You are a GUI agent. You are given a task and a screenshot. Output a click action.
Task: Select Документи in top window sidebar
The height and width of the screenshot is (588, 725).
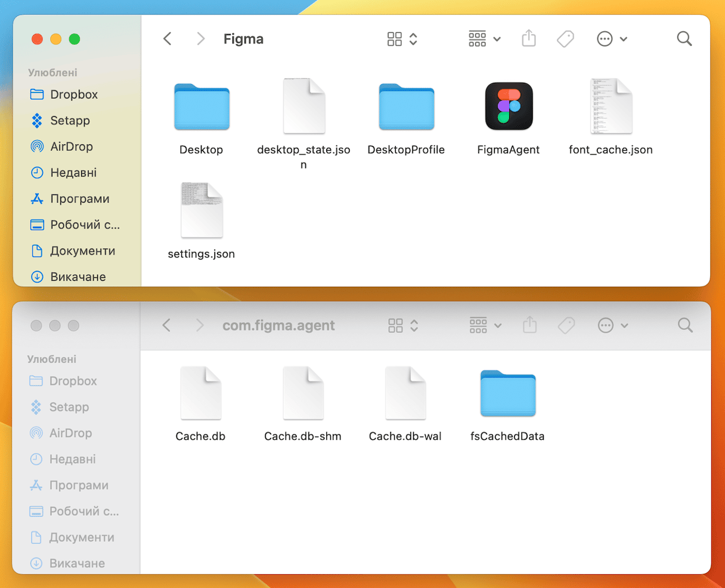(82, 251)
